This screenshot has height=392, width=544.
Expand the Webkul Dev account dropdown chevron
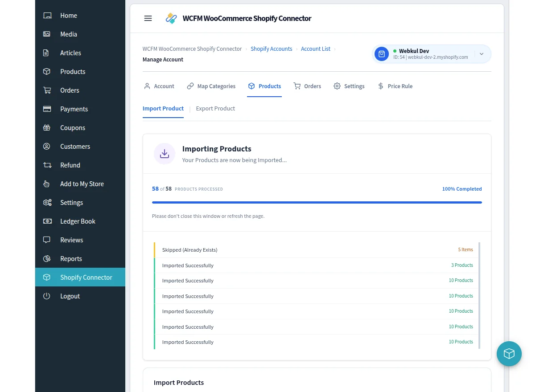coord(482,54)
